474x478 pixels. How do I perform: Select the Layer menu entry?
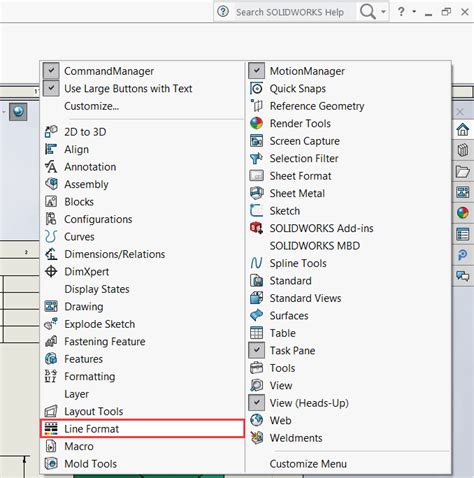tap(142, 394)
